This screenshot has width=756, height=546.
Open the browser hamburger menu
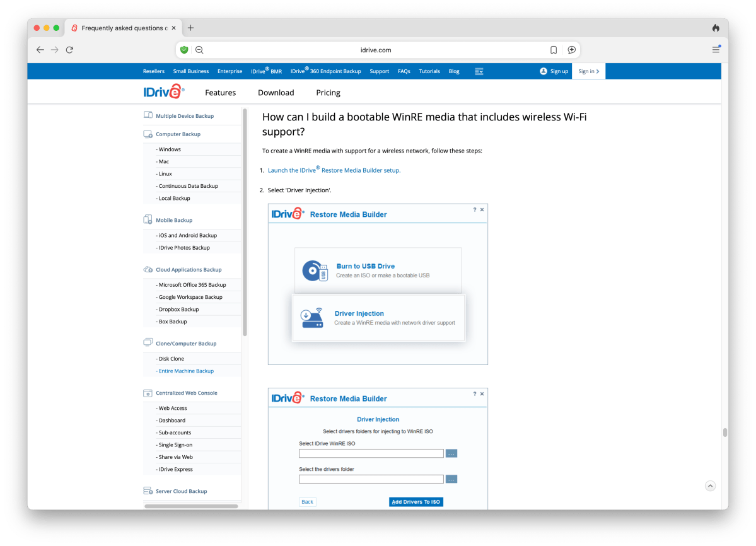pyautogui.click(x=716, y=49)
